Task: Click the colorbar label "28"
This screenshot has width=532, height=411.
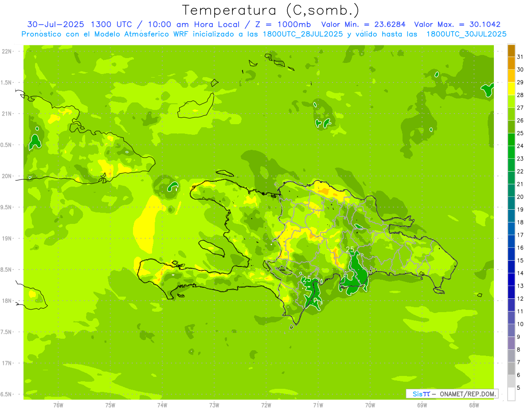Action: click(x=520, y=95)
